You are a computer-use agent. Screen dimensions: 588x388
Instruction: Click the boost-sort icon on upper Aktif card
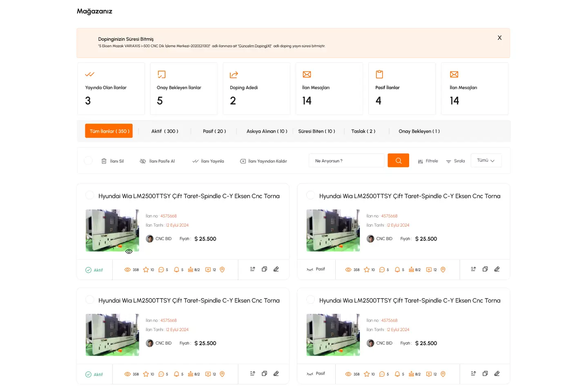click(x=252, y=269)
